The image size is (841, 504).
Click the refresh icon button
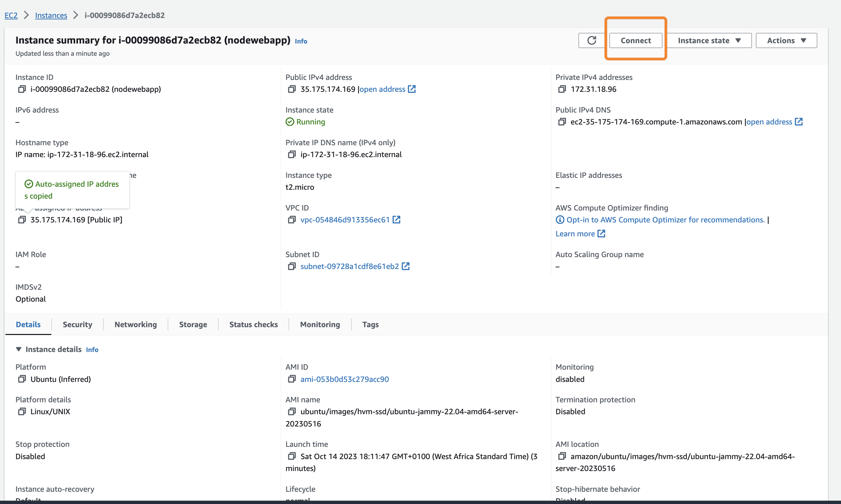point(592,40)
